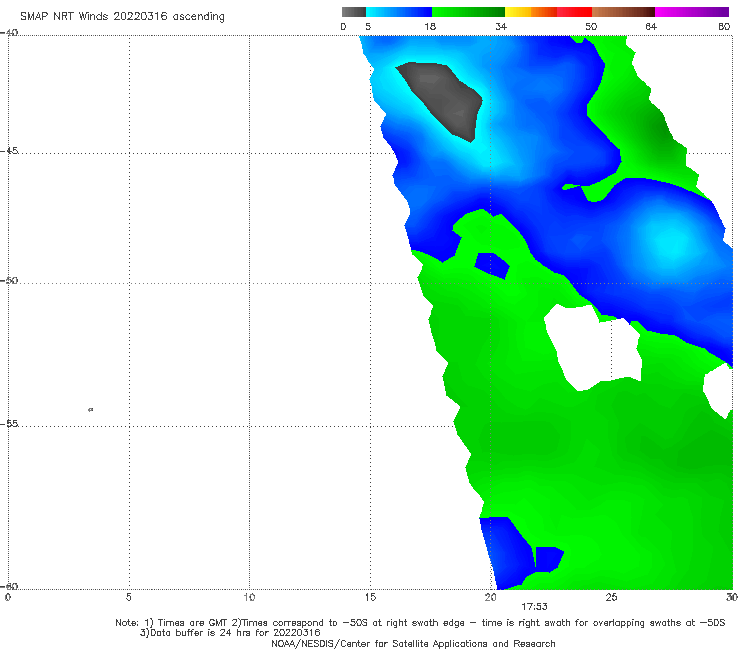This screenshot has height=650, width=740.
Task: Click the color bar label '18'
Action: pyautogui.click(x=430, y=26)
